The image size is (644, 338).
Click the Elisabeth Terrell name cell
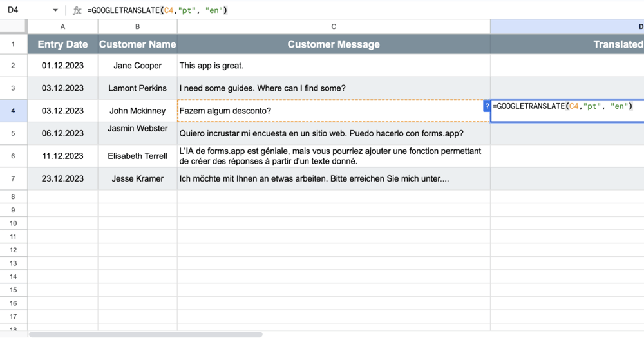[x=137, y=156]
